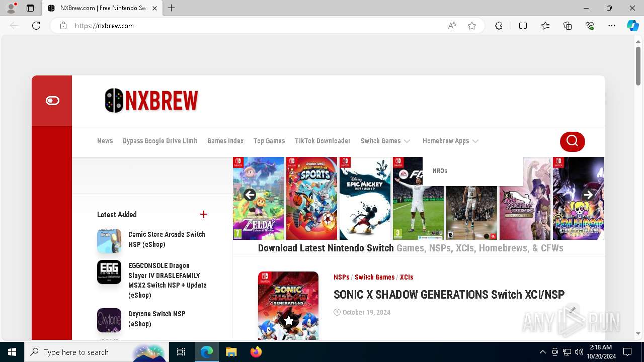This screenshot has height=362, width=644.
Task: Click Comic Store Arcade thumbnail icon
Action: pyautogui.click(x=109, y=241)
